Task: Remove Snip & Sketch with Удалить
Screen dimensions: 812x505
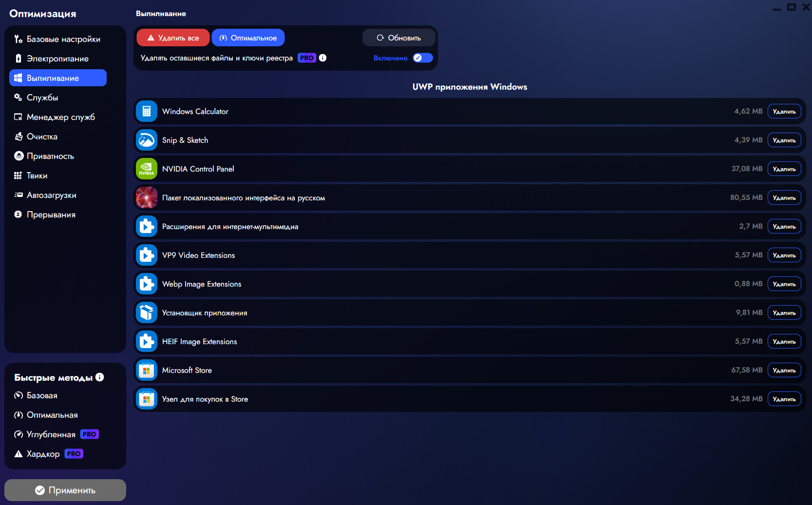Action: click(x=784, y=140)
